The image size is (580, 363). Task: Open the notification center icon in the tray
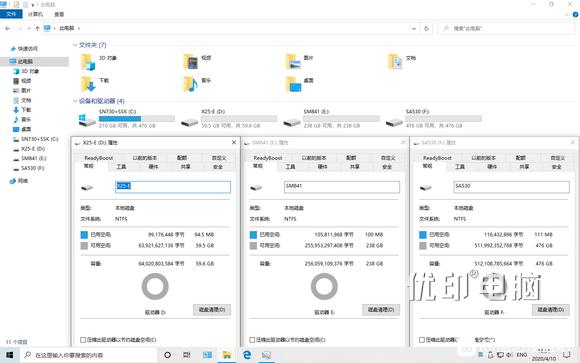567,355
